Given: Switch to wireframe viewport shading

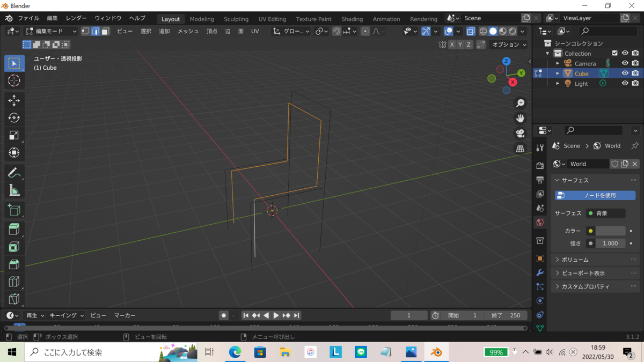Looking at the screenshot, I should (483, 31).
